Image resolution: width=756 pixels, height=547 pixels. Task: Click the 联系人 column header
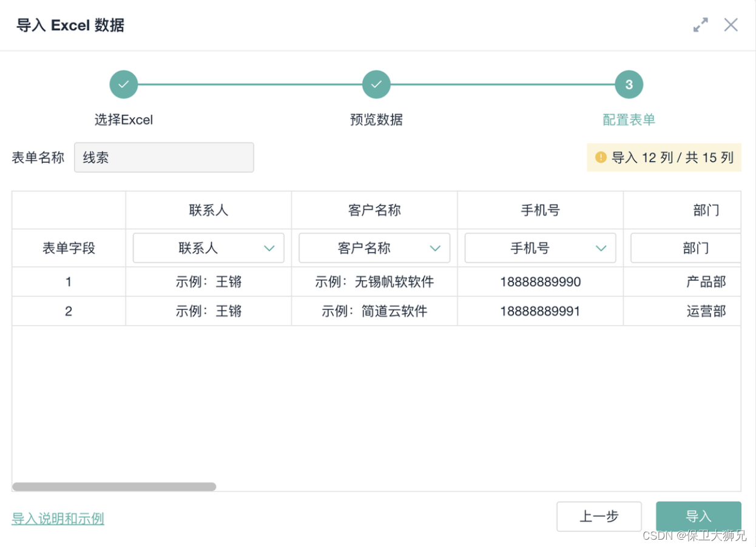pyautogui.click(x=209, y=210)
